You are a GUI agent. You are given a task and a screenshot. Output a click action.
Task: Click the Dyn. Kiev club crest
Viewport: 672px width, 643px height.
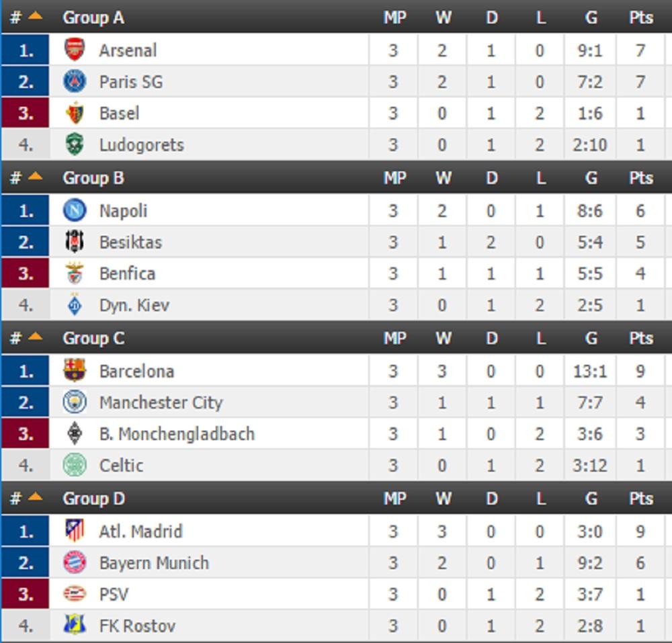coord(75,305)
